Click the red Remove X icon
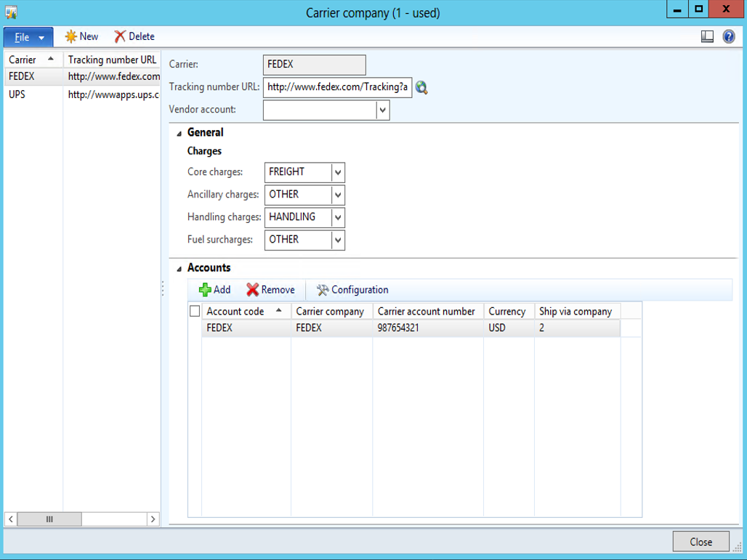Screen dimensions: 747x560 [x=252, y=290]
